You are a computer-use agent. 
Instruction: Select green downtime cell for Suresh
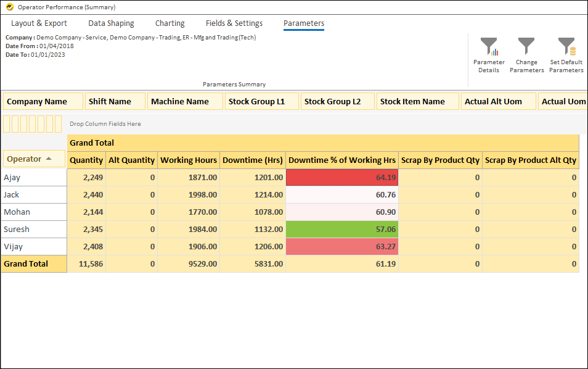pos(342,230)
